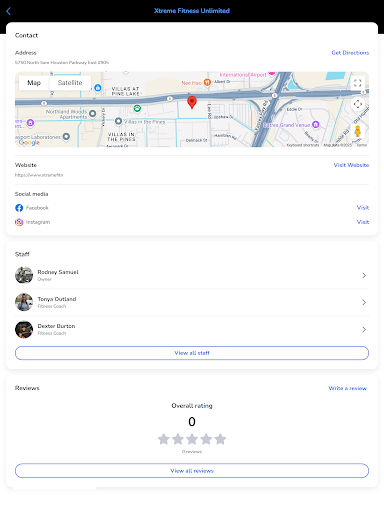Click the Northland Woods Apartments marker

click(x=93, y=114)
